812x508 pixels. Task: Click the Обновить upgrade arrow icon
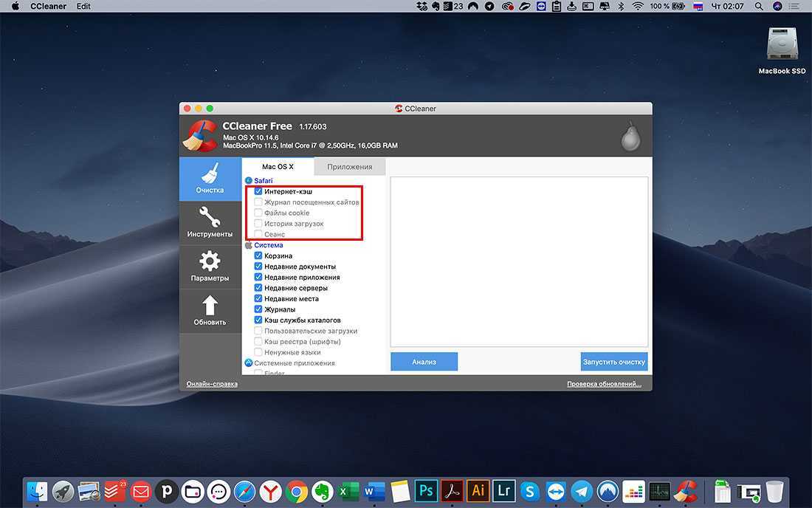click(x=210, y=306)
